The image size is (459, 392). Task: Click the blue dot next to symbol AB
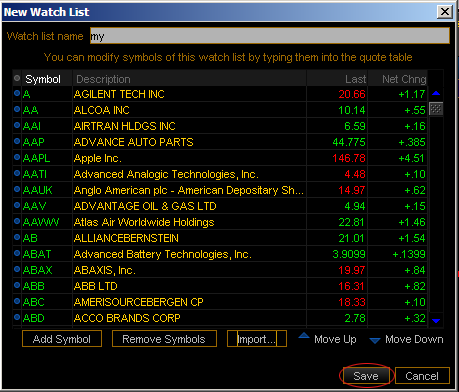[17, 237]
